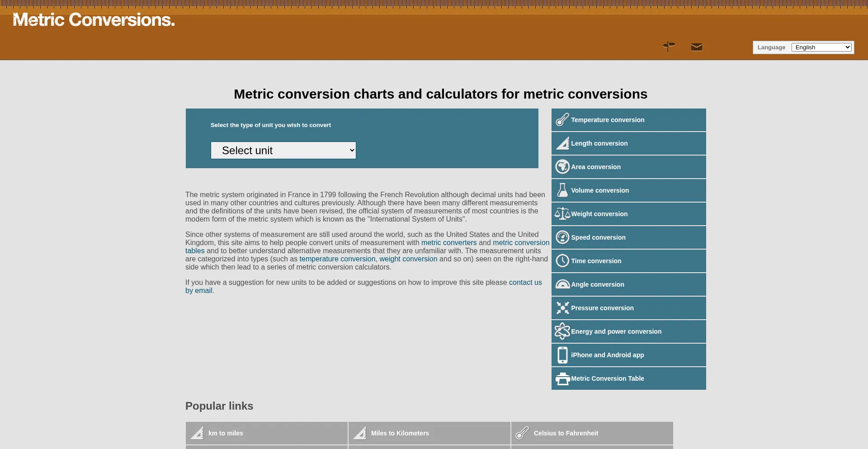Click the signpost sitemap icon in header
This screenshot has height=449, width=868.
click(x=669, y=47)
